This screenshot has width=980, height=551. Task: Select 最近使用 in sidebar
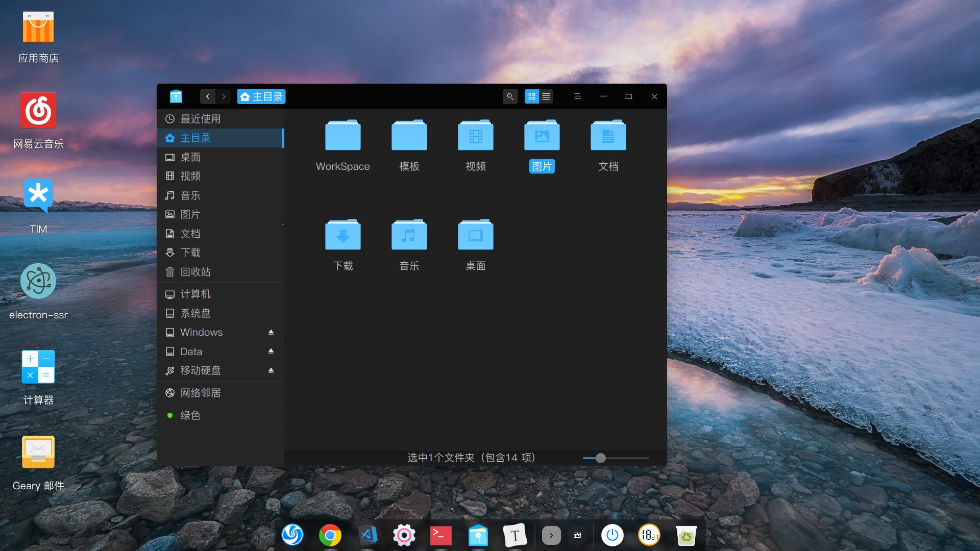220,119
